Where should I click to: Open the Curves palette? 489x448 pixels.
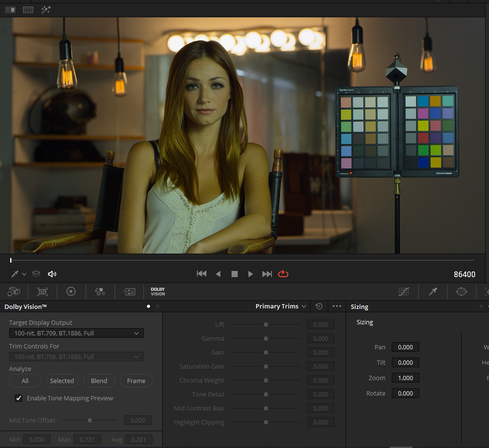coord(404,292)
